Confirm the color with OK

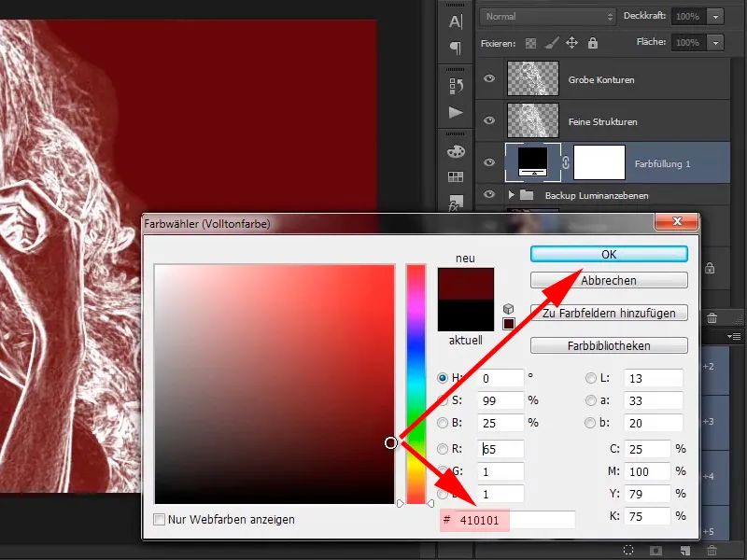point(609,254)
